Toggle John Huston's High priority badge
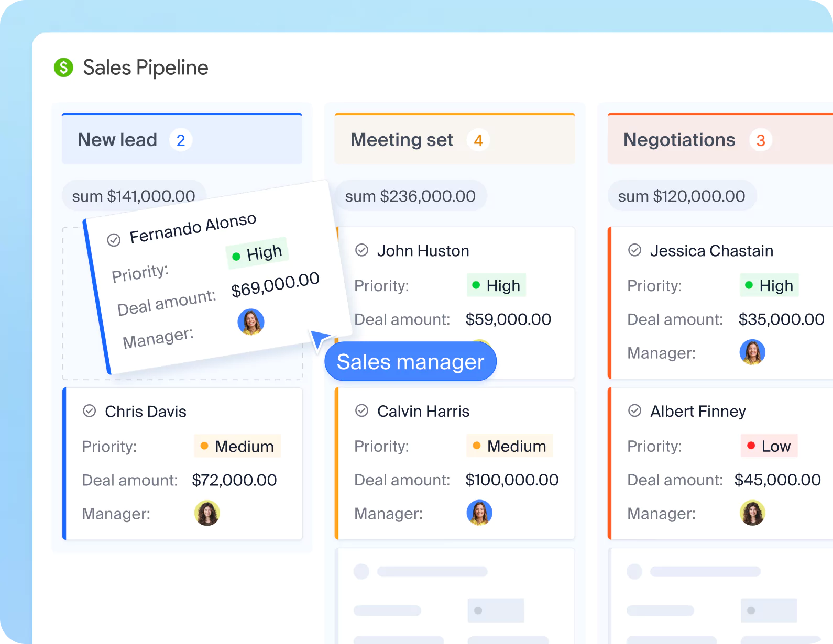833x644 pixels. click(496, 285)
